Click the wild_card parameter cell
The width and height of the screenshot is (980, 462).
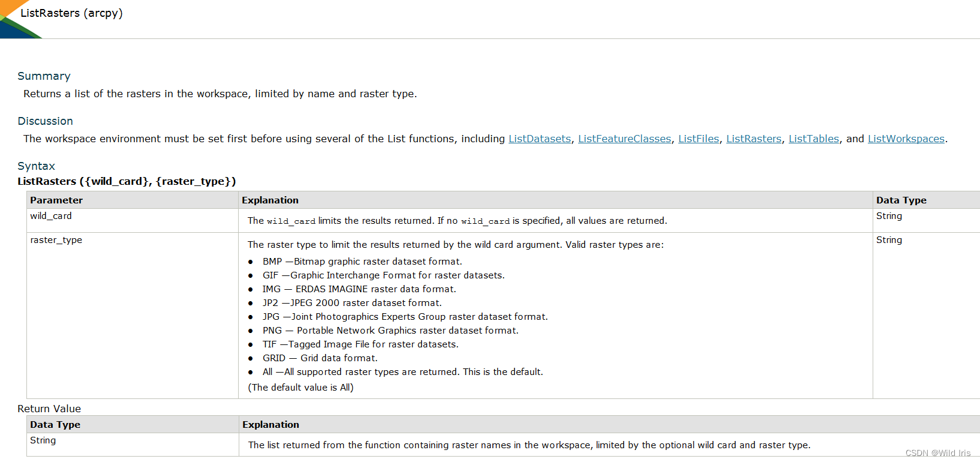[x=133, y=220]
